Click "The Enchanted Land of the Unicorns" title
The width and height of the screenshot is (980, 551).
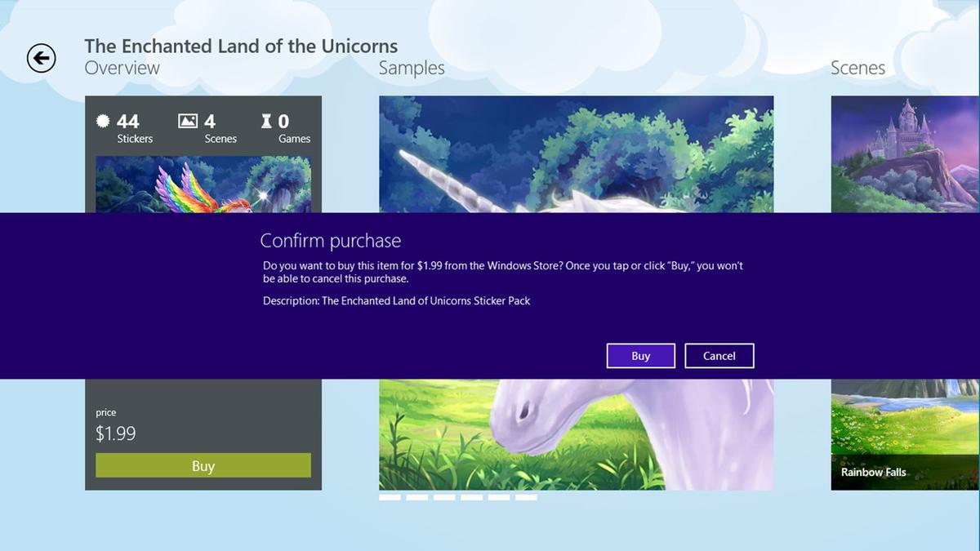pos(242,46)
